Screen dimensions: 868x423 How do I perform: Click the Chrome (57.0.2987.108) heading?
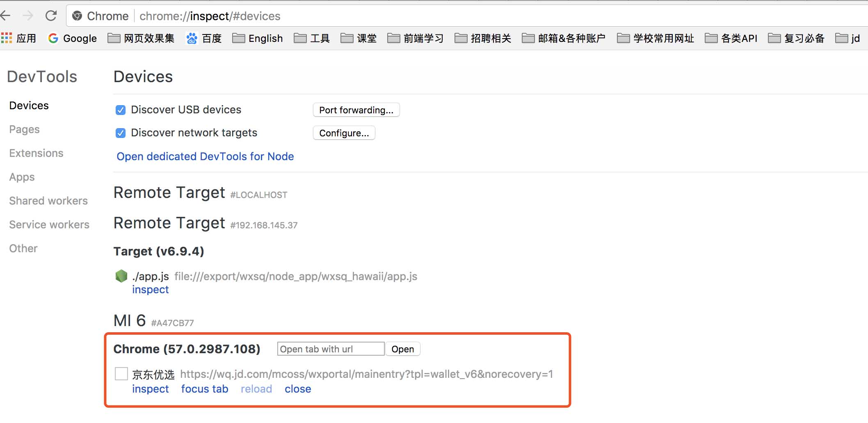(x=187, y=349)
